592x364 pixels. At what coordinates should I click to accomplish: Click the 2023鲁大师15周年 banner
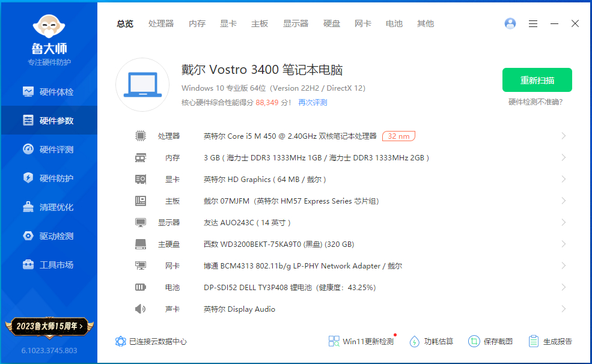(x=49, y=326)
